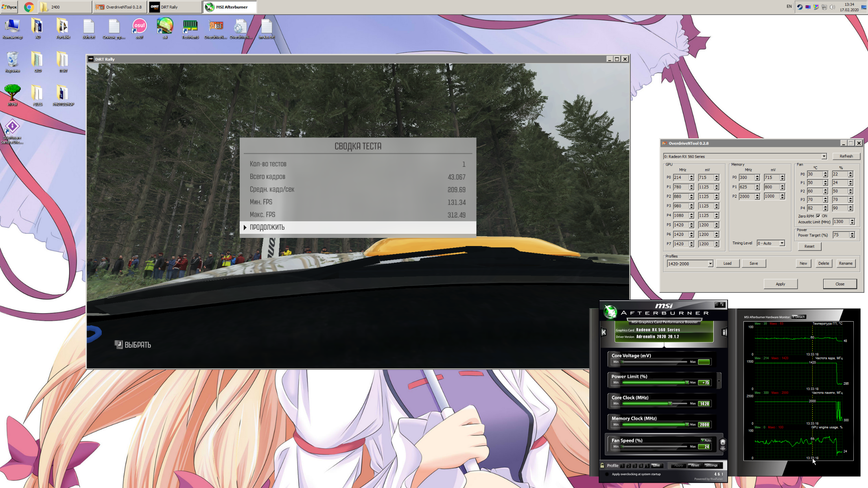
Task: Toggle the Zero RPM checkbox
Action: (818, 216)
